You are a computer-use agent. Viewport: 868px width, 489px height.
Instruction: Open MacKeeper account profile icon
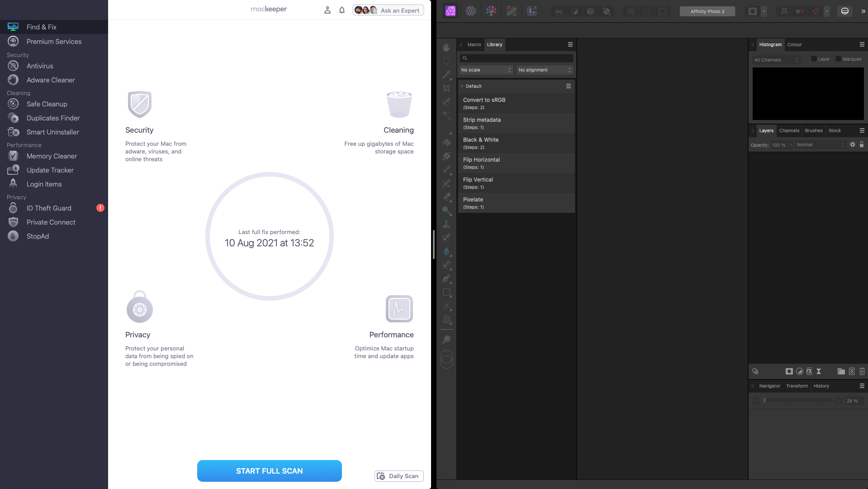[x=327, y=10]
